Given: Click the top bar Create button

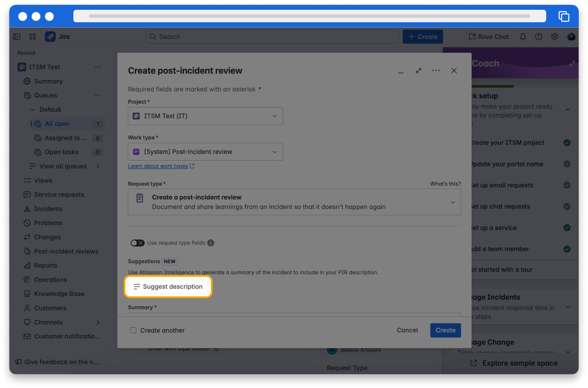Looking at the screenshot, I should click(423, 37).
